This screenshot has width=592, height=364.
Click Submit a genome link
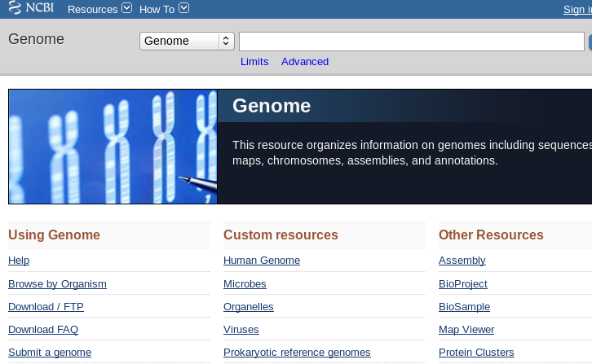(50, 353)
